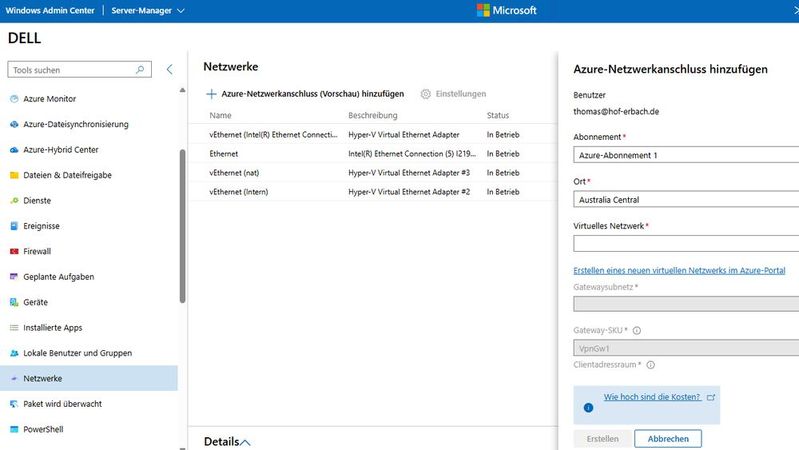Open Geplante Aufgaben tool
The width and height of the screenshot is (799, 450).
(59, 277)
